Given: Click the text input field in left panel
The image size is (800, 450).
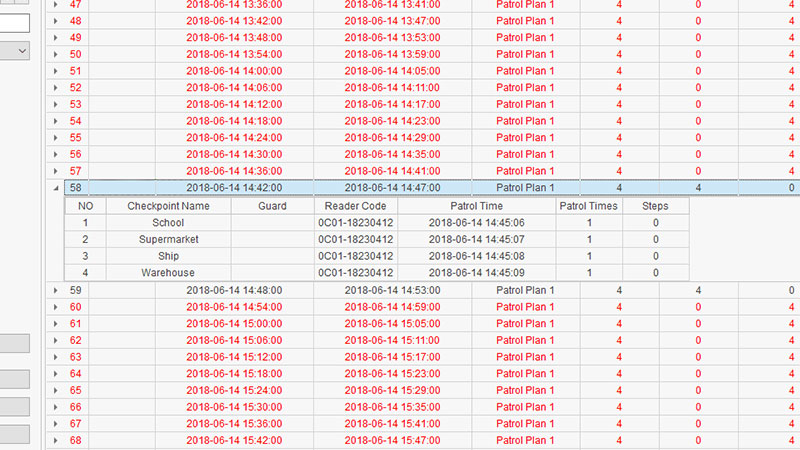Looking at the screenshot, I should coord(15,22).
